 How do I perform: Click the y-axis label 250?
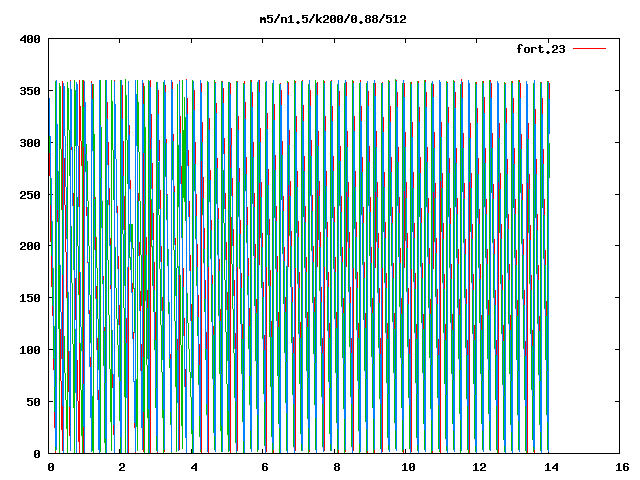30,195
